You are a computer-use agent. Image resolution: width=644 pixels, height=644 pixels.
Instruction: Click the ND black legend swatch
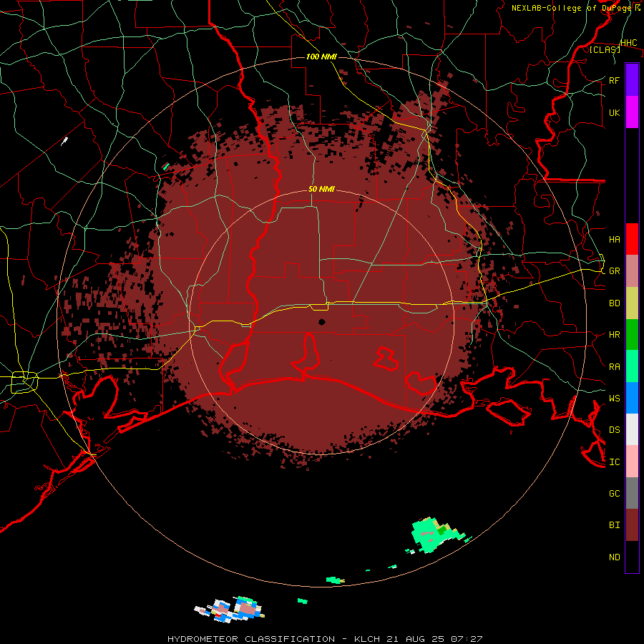click(x=632, y=557)
